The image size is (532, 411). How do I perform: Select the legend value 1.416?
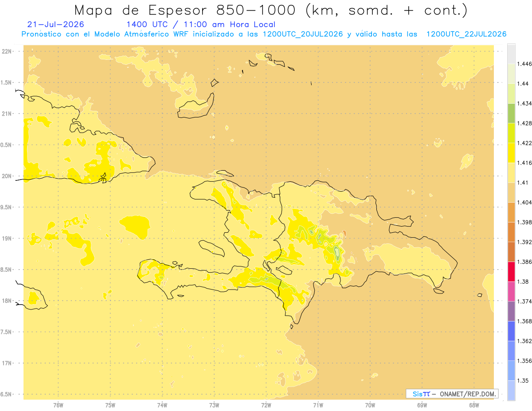click(x=525, y=163)
